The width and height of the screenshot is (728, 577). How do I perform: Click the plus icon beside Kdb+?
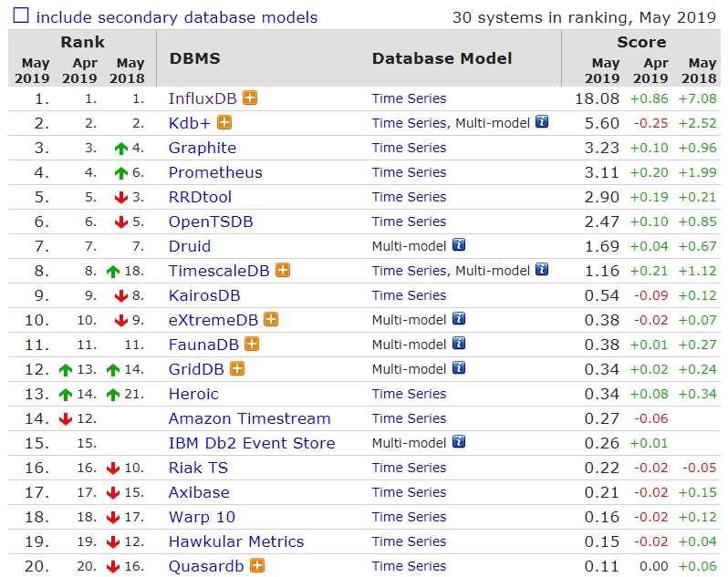[x=224, y=123]
